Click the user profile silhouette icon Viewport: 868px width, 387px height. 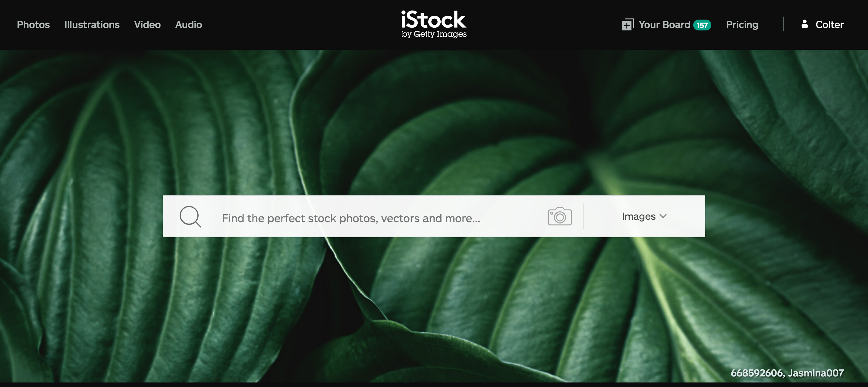click(804, 24)
